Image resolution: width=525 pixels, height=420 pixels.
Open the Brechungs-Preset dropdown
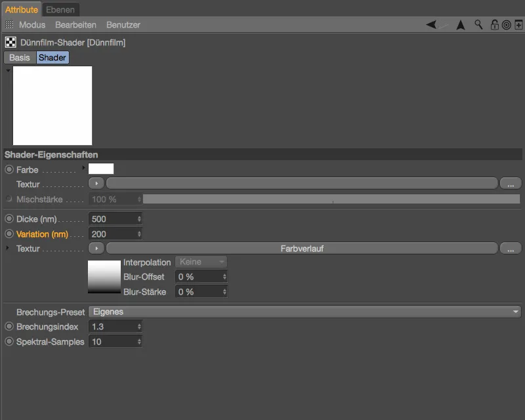(304, 312)
